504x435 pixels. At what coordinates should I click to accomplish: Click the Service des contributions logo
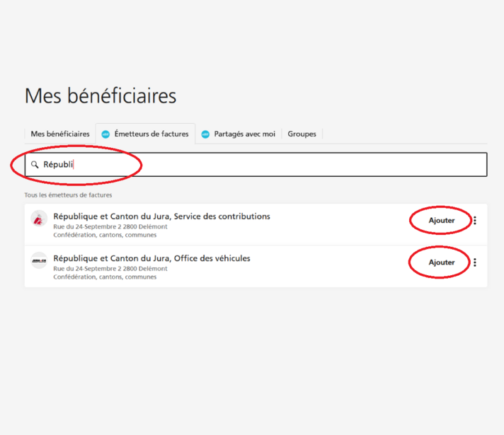click(x=39, y=219)
